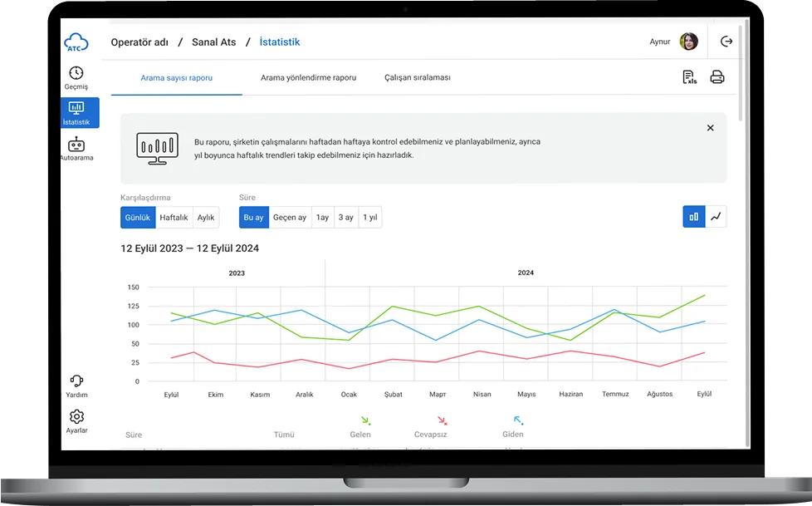This screenshot has width=812, height=506.
Task: Click the Haziran label on chart axis
Action: (571, 394)
